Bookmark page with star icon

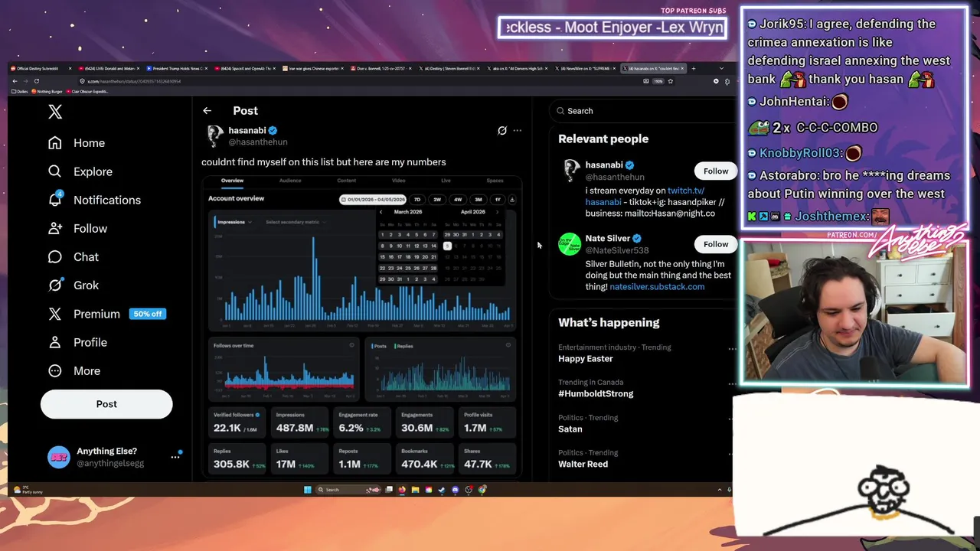click(671, 81)
